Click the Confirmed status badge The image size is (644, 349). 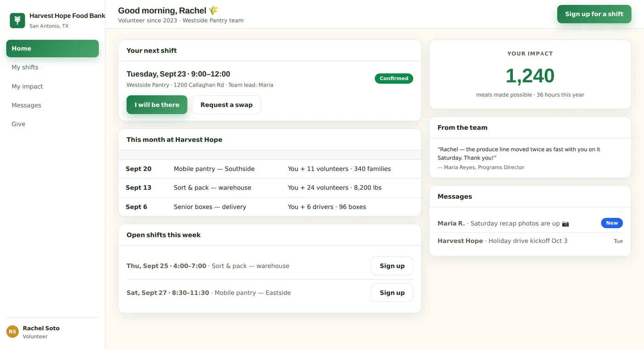394,78
